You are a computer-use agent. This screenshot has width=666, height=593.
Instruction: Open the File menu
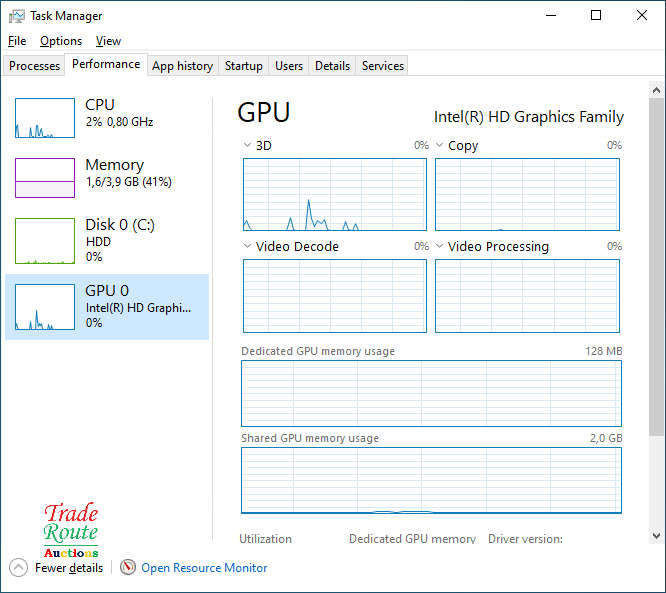17,41
